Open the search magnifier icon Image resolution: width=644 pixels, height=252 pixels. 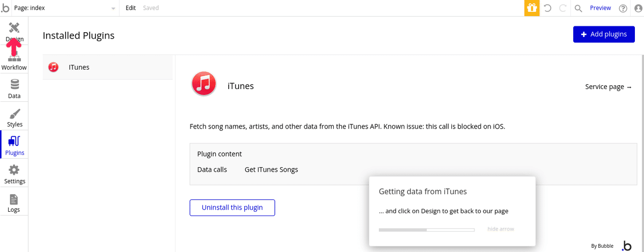[579, 8]
